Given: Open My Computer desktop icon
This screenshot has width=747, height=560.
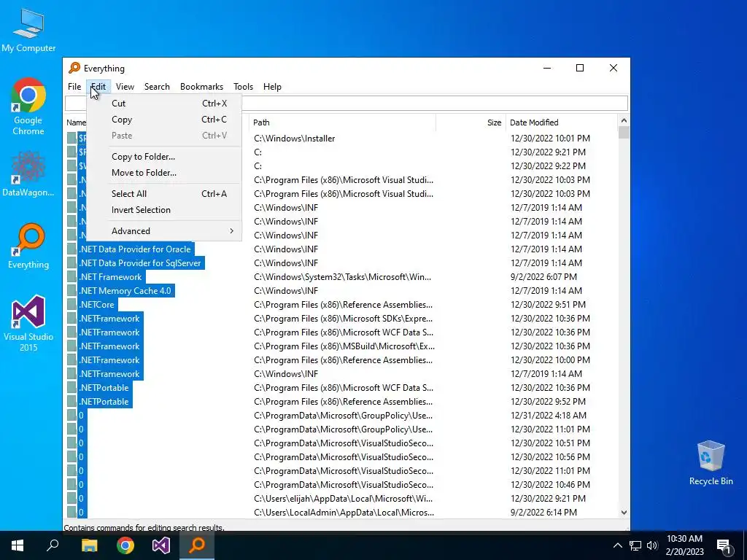Looking at the screenshot, I should pos(28,29).
